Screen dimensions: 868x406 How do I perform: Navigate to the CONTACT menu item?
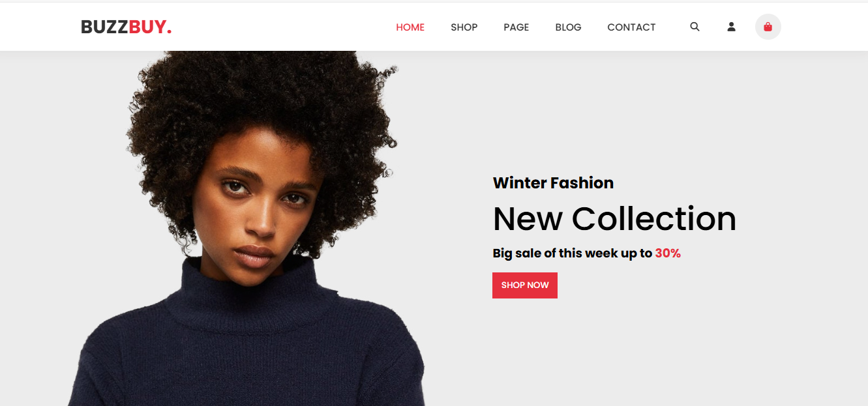631,27
